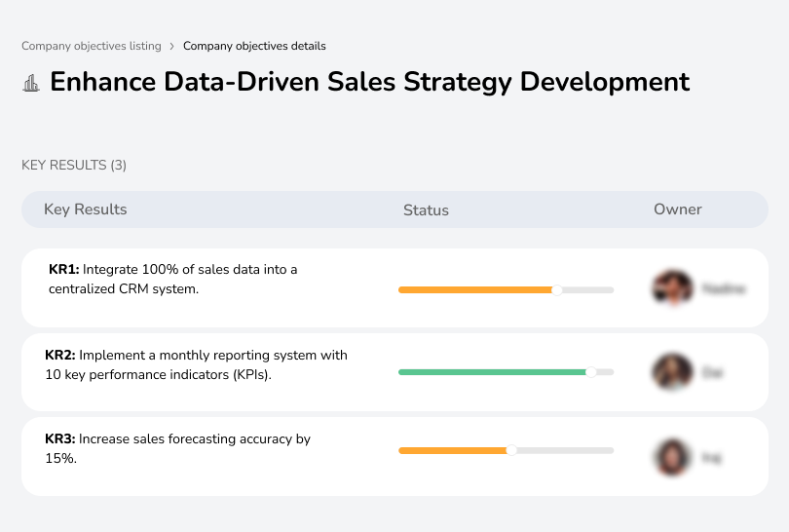Click the Enhance Data-Driven Sales Strategy Development title
Viewport: 789px width, 532px height.
370,82
